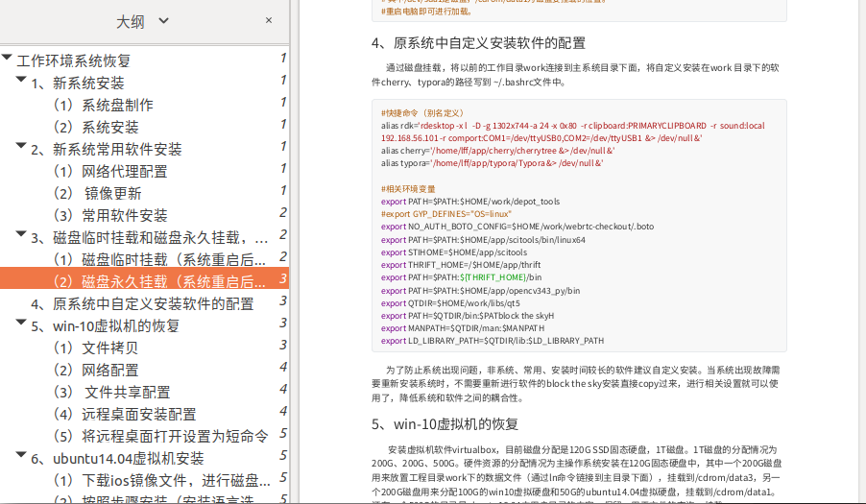
Task: Open 2、新系统常用软件安装 outline entry
Action: [x=106, y=149]
